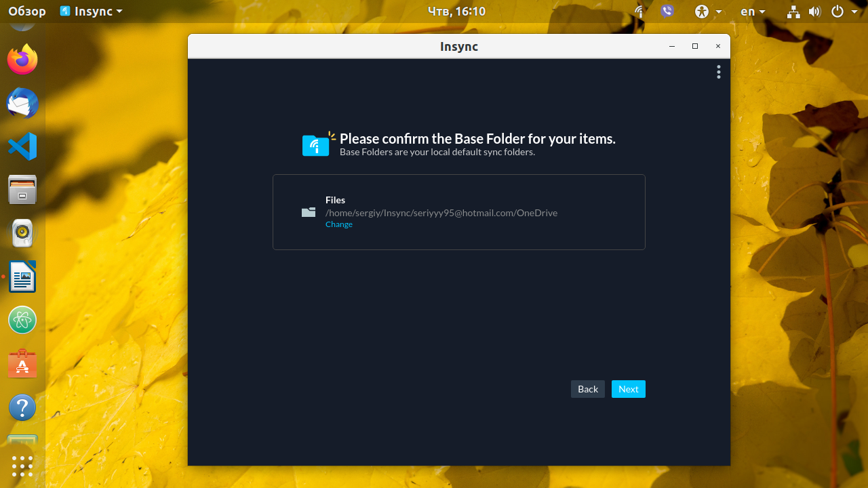
Task: Click Change link under Files path
Action: click(338, 224)
